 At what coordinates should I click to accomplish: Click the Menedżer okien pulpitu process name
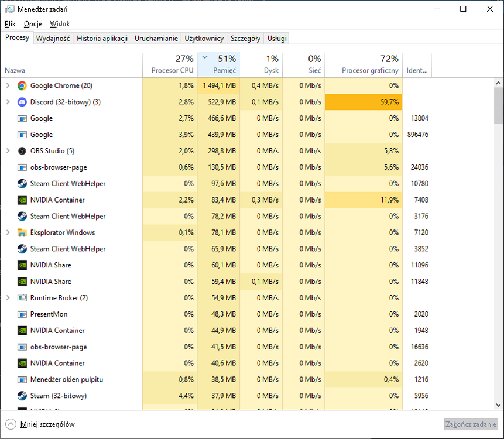67,379
